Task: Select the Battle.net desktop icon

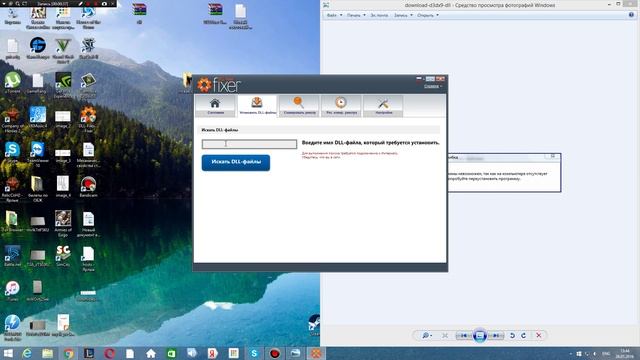Action: (12, 256)
